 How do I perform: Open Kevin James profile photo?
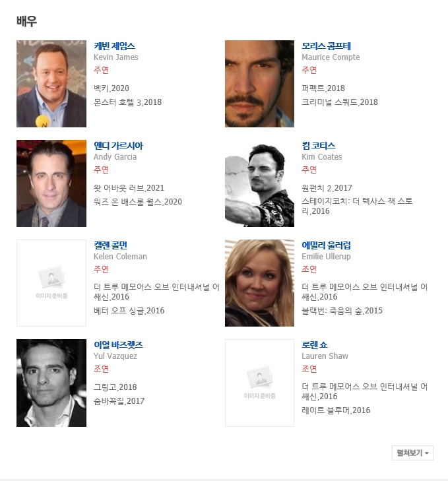coord(51,83)
